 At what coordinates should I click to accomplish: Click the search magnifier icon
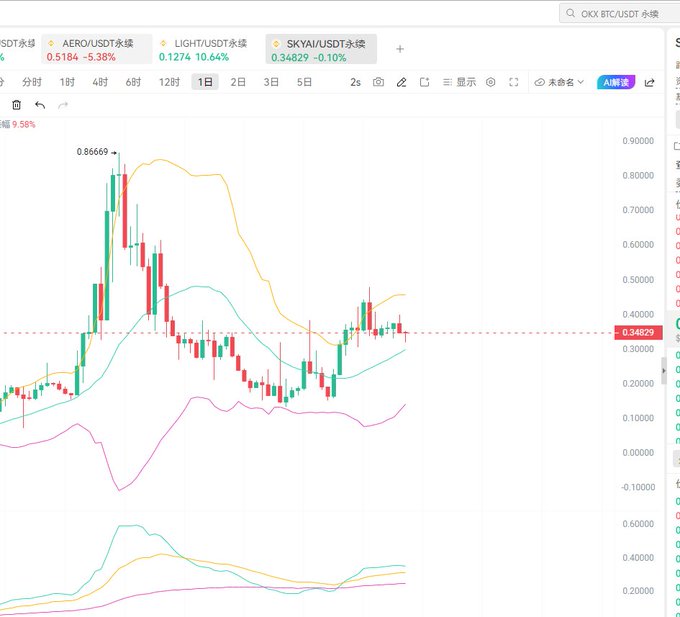(x=570, y=13)
